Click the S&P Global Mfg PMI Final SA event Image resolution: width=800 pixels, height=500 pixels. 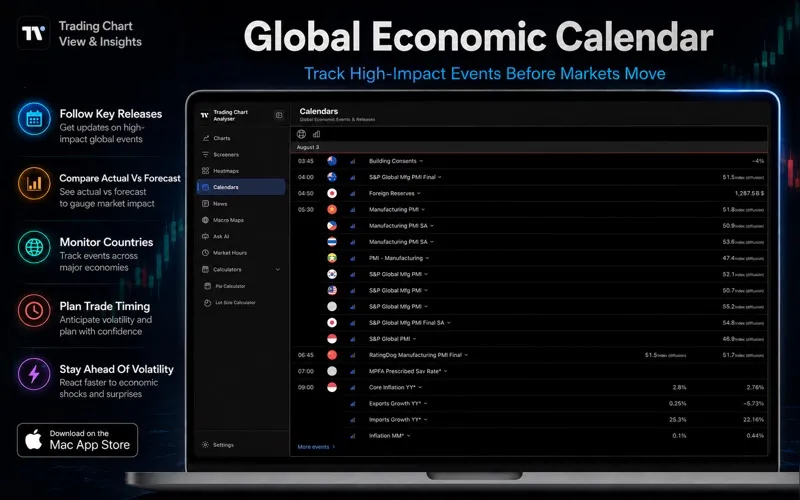[407, 323]
